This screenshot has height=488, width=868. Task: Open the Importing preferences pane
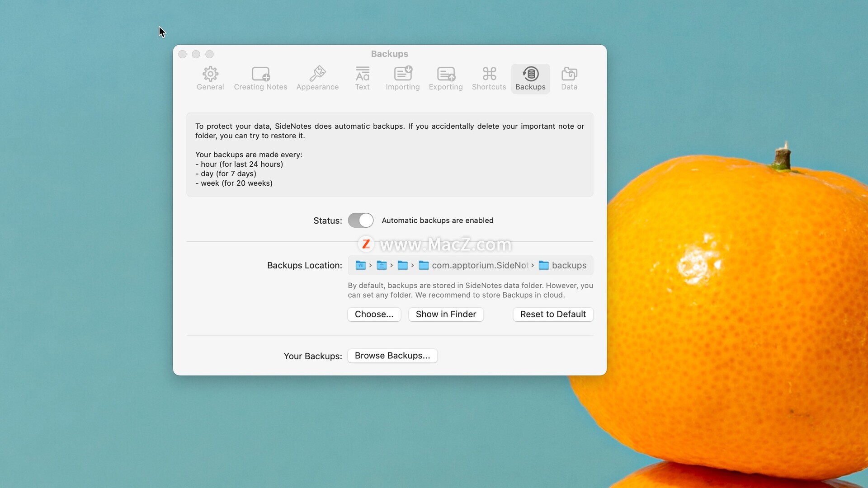[402, 79]
